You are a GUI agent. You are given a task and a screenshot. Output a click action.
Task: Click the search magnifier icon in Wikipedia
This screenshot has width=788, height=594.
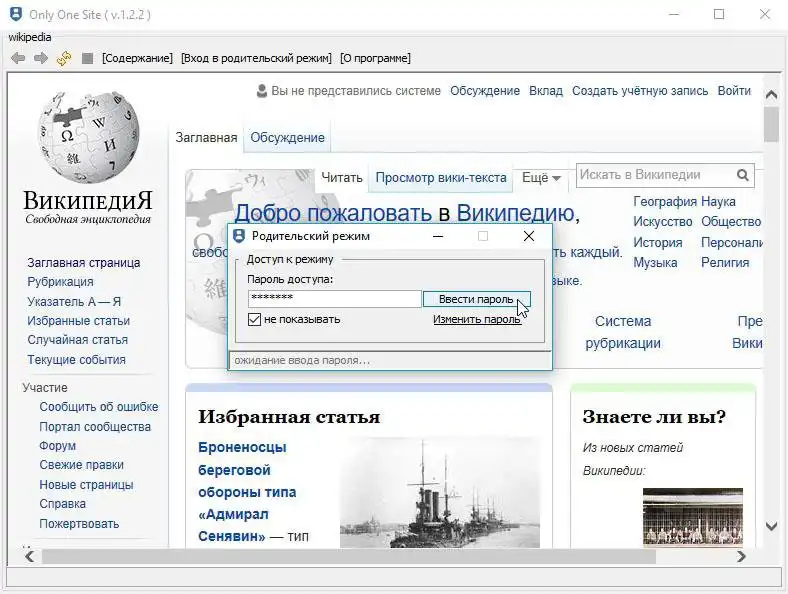coord(743,175)
